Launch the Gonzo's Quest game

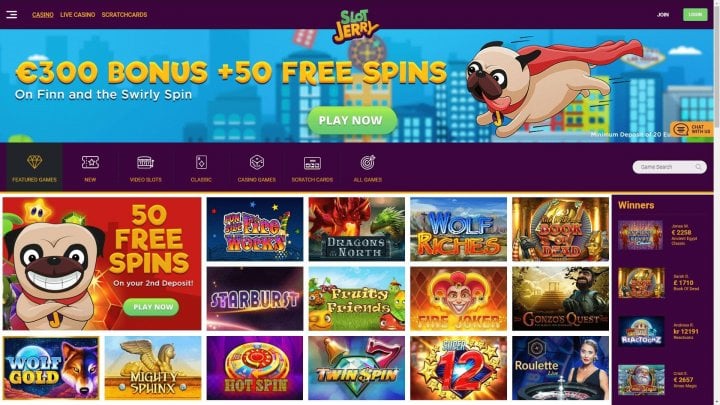pos(561,299)
